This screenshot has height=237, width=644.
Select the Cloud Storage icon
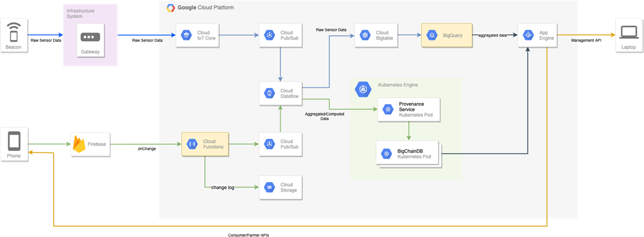point(269,187)
